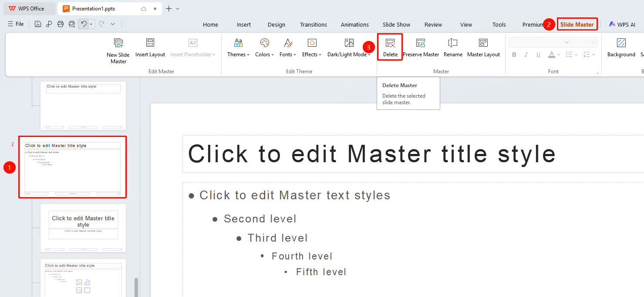Save the presentation with the Save icon

[38, 24]
